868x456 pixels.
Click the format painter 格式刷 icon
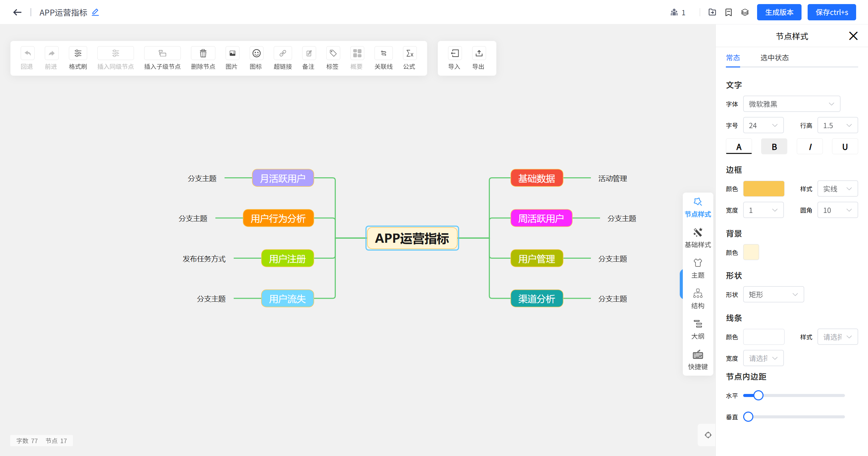click(x=78, y=54)
